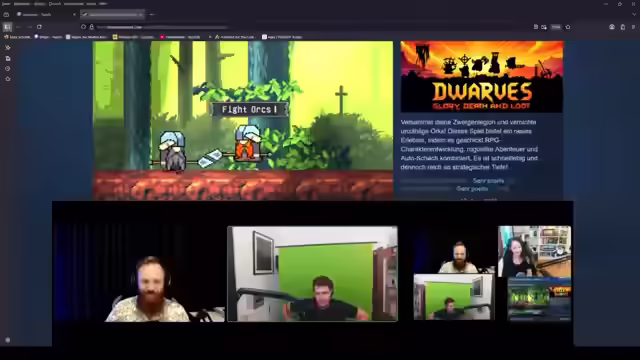Viewport: 640px width, 360px height.
Task: Click the first Sehr positiv reviews link
Action: coord(488,180)
